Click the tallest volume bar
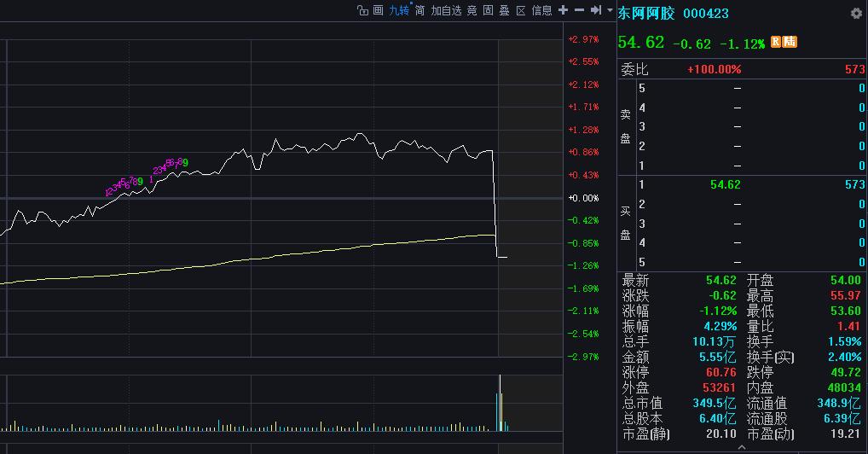Image resolution: width=868 pixels, height=454 pixels. tap(500, 403)
